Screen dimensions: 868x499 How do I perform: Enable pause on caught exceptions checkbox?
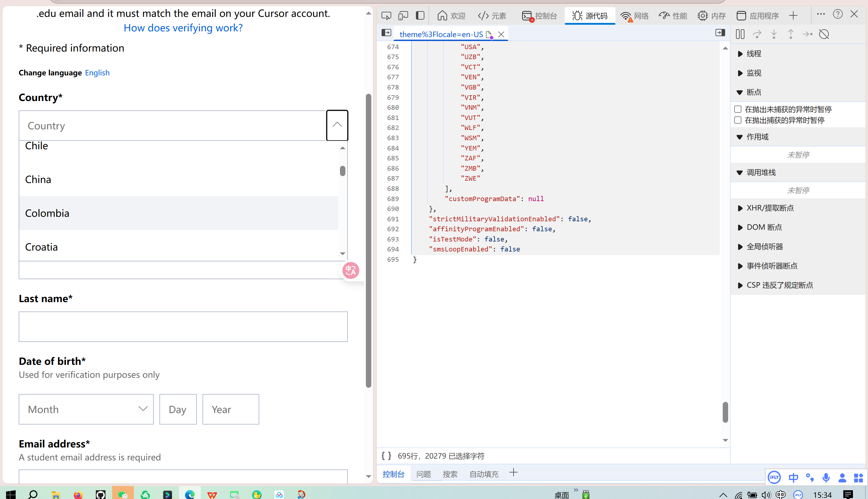[738, 120]
